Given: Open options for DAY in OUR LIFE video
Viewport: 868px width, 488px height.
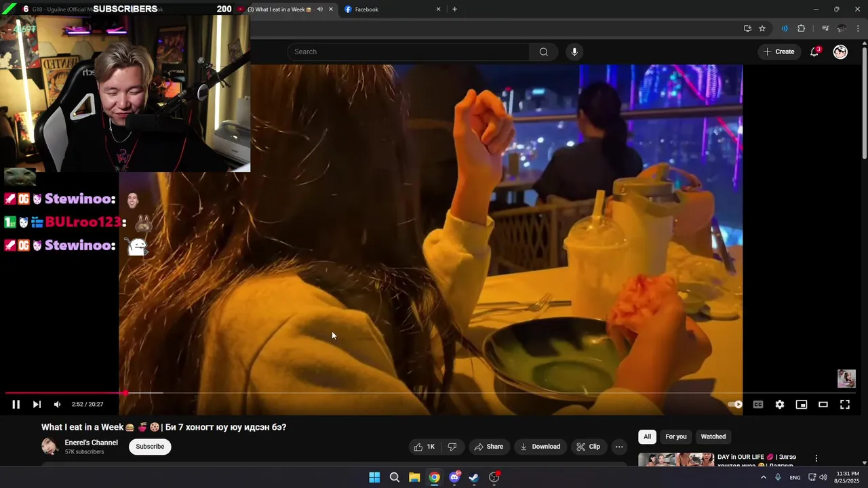Looking at the screenshot, I should 816,458.
